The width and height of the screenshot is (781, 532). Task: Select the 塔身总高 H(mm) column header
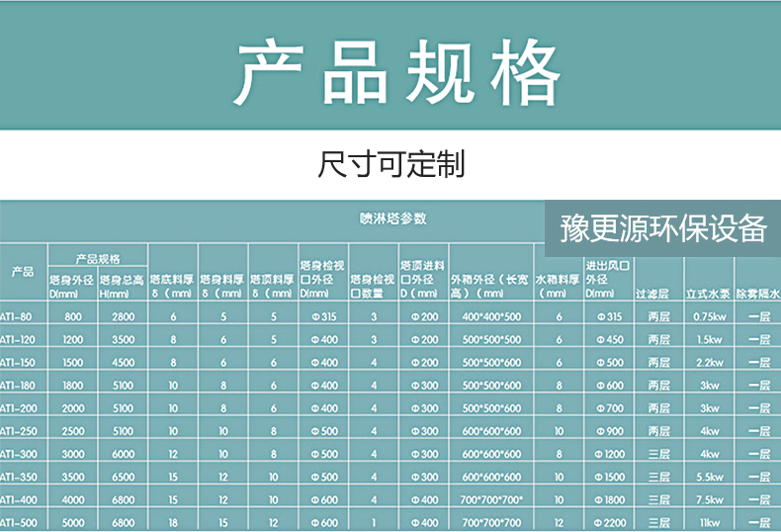pos(123,287)
